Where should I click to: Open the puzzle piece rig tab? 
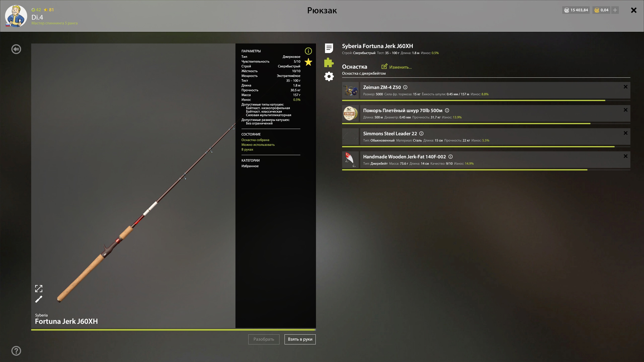coord(329,62)
